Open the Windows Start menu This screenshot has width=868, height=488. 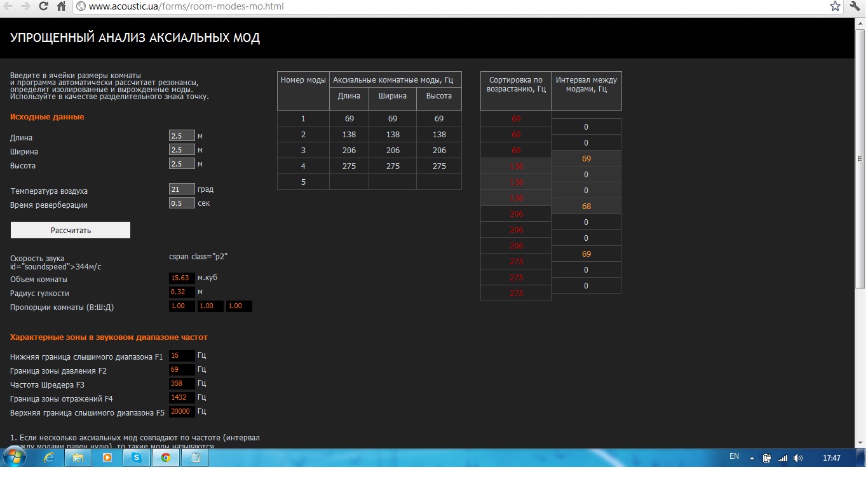pyautogui.click(x=14, y=457)
